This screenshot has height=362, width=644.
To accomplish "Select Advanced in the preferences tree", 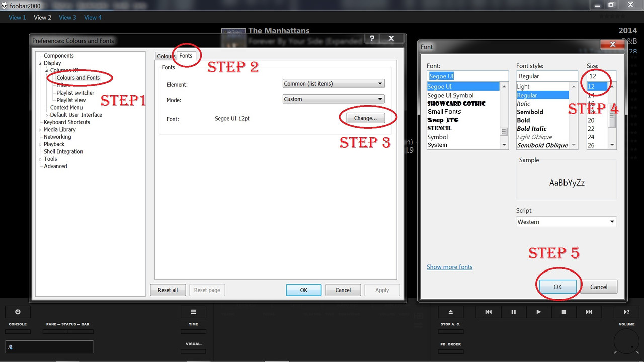I will (55, 166).
